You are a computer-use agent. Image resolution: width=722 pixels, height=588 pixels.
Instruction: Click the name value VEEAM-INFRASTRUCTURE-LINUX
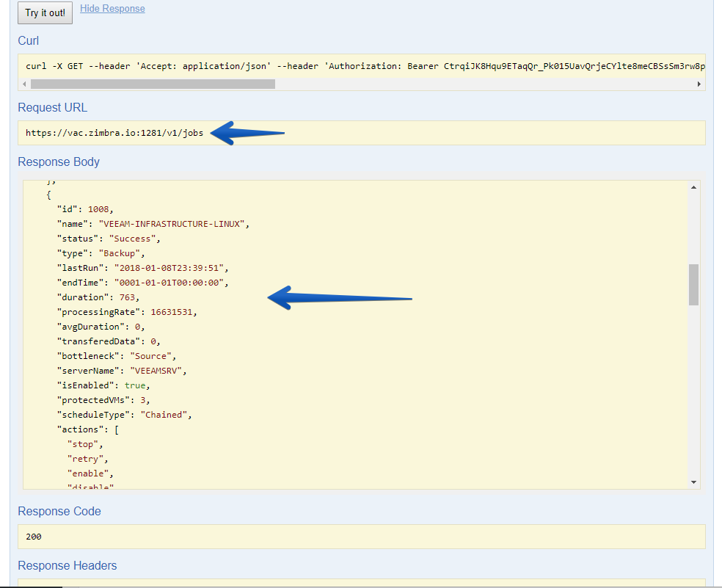(172, 224)
